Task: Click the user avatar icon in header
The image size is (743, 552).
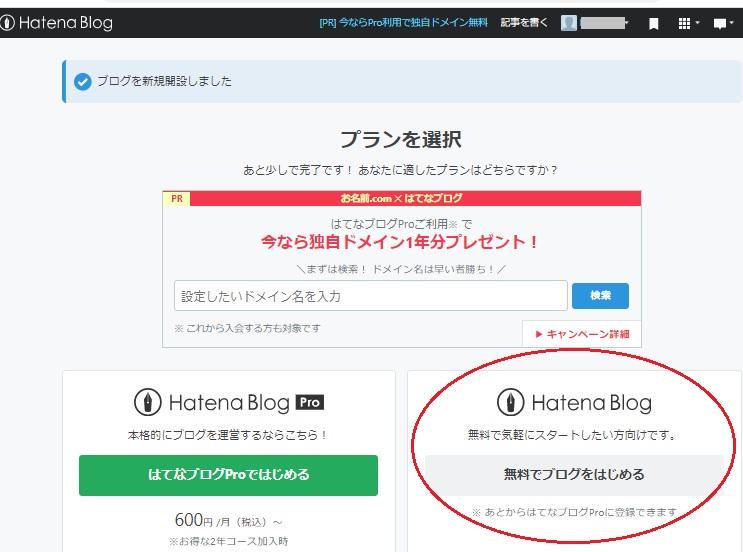Action: pyautogui.click(x=569, y=23)
